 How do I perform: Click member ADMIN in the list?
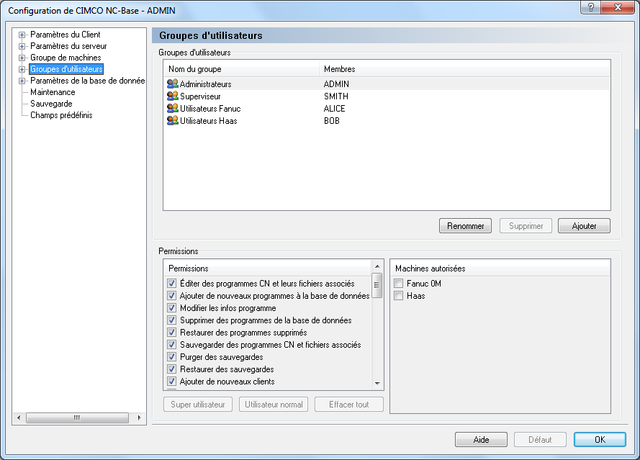coord(336,84)
